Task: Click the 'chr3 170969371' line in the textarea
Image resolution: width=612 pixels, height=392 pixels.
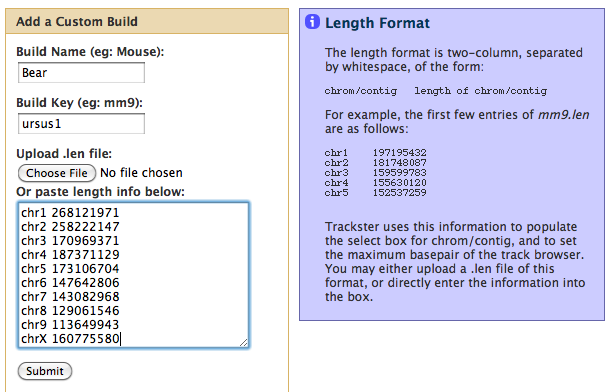Action: tap(70, 241)
